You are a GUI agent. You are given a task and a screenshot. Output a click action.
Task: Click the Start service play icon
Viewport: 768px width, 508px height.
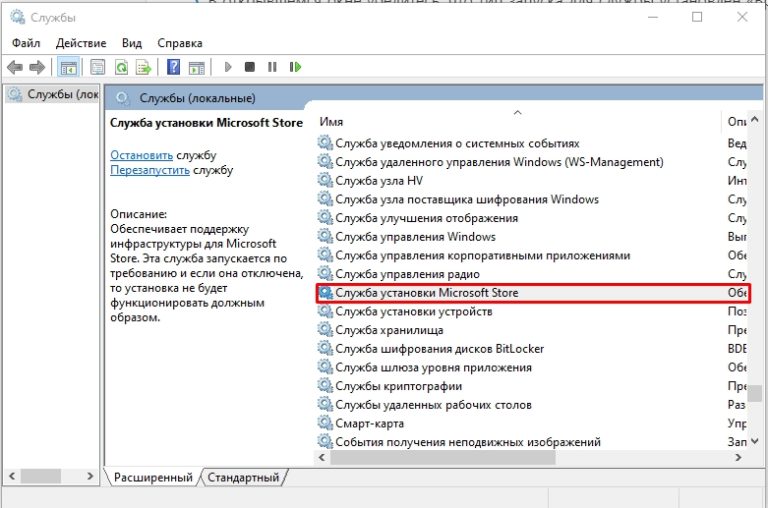click(x=228, y=67)
